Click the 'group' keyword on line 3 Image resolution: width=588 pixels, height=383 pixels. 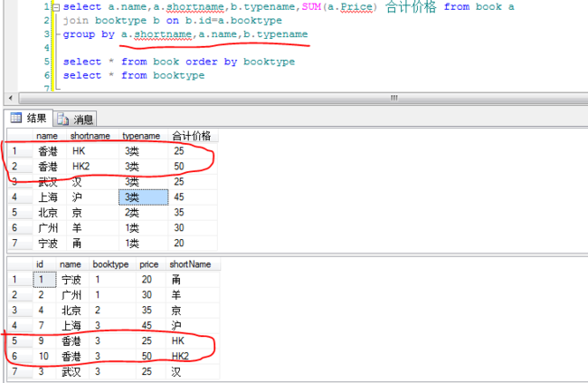coord(79,34)
